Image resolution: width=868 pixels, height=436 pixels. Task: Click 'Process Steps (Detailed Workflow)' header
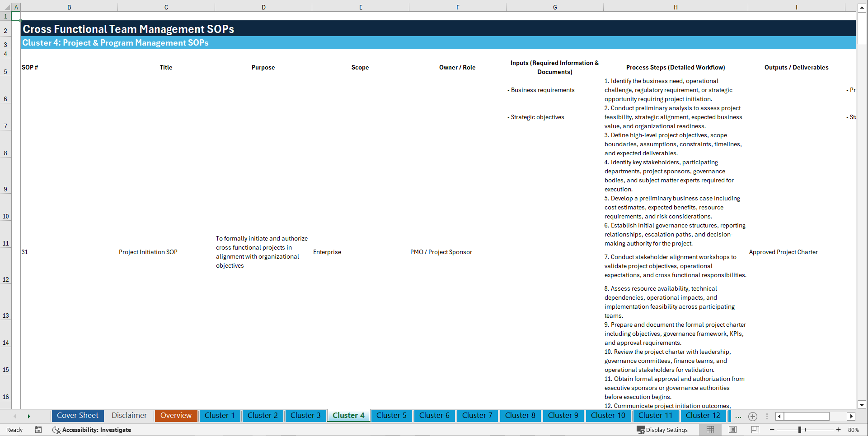(676, 67)
